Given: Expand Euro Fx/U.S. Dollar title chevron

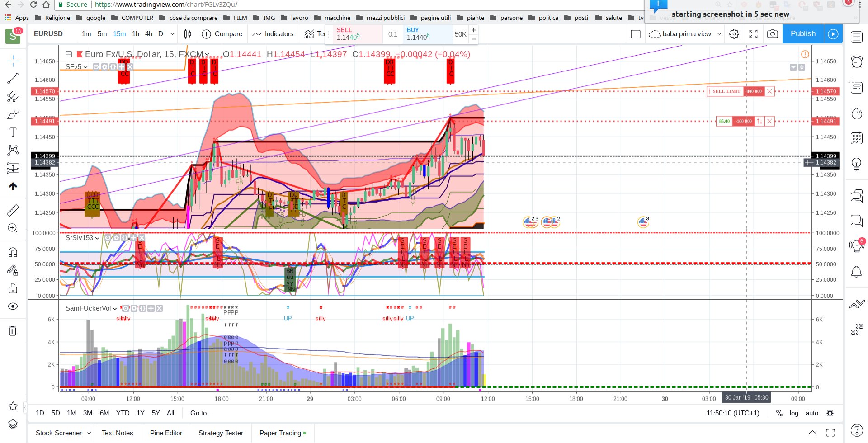Looking at the screenshot, I should tap(207, 55).
